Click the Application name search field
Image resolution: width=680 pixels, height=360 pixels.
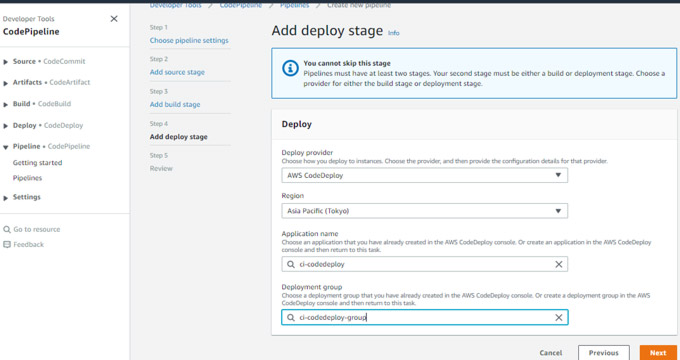click(425, 264)
